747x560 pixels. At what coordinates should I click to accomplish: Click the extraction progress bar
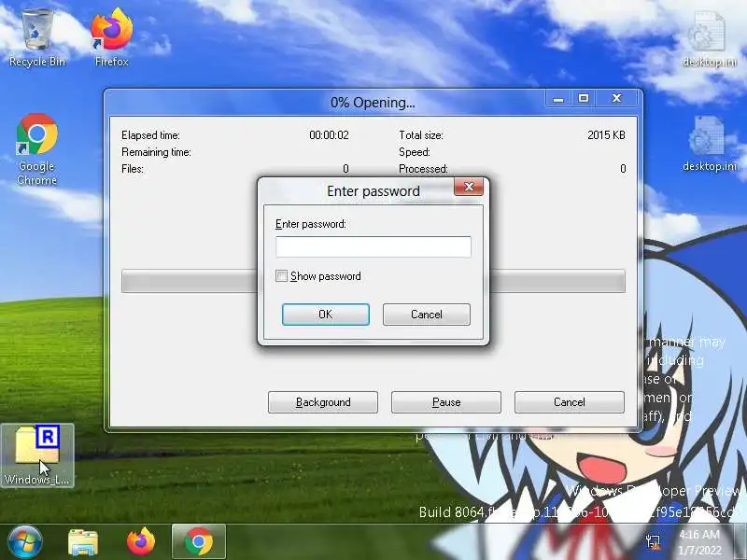pyautogui.click(x=373, y=281)
